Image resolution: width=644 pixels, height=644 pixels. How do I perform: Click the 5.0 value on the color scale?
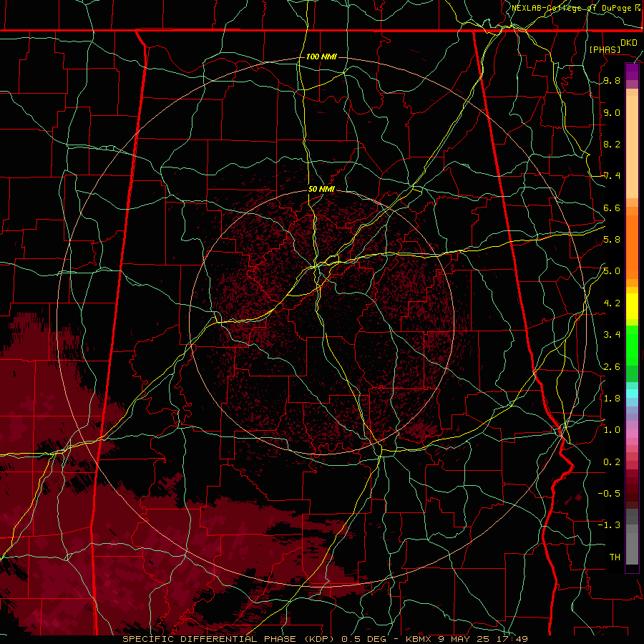pyautogui.click(x=612, y=271)
